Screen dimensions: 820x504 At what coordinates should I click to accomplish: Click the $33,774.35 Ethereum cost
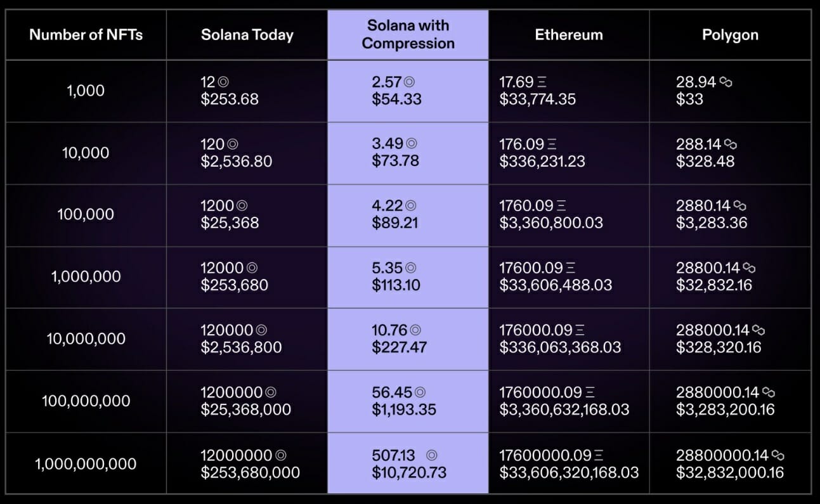pos(538,100)
